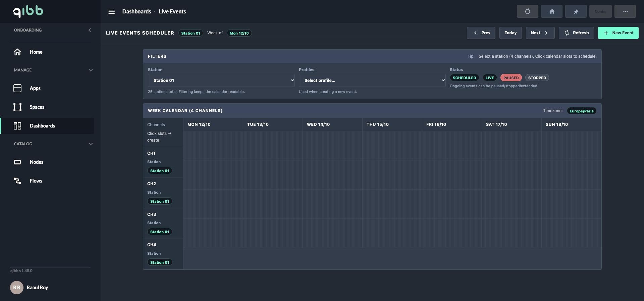Go to Spaces menu item label
The width and height of the screenshot is (644, 301).
point(37,107)
